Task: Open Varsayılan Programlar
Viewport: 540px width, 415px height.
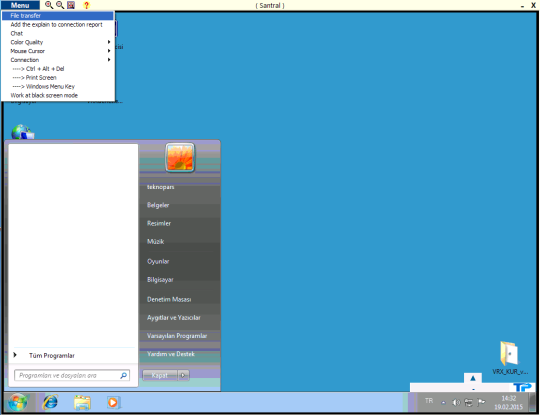Action: pos(177,336)
